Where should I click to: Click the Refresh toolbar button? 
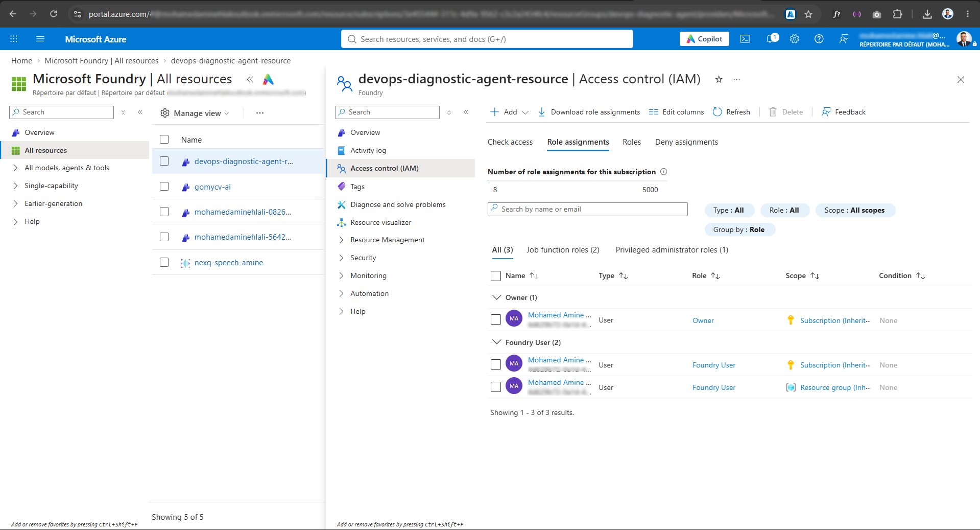click(x=731, y=112)
